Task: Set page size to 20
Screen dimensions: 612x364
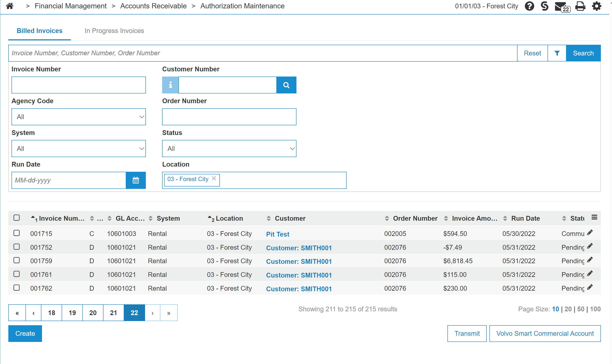Action: pyautogui.click(x=568, y=309)
